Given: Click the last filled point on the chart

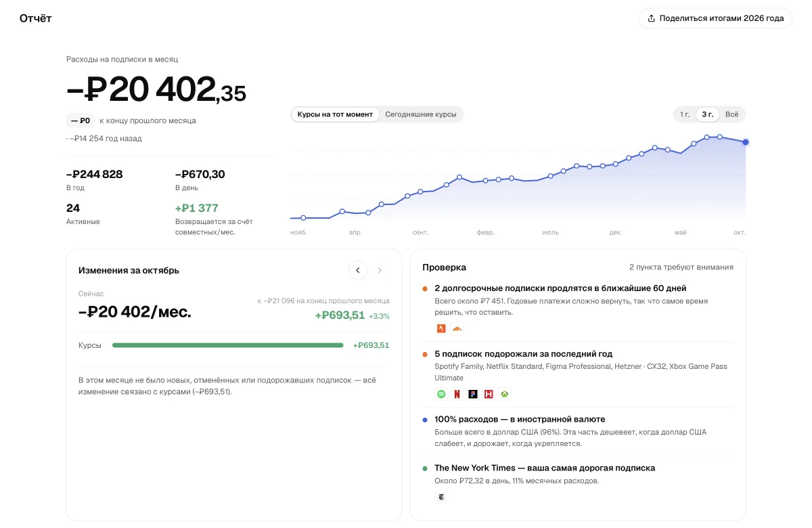Looking at the screenshot, I should point(746,142).
